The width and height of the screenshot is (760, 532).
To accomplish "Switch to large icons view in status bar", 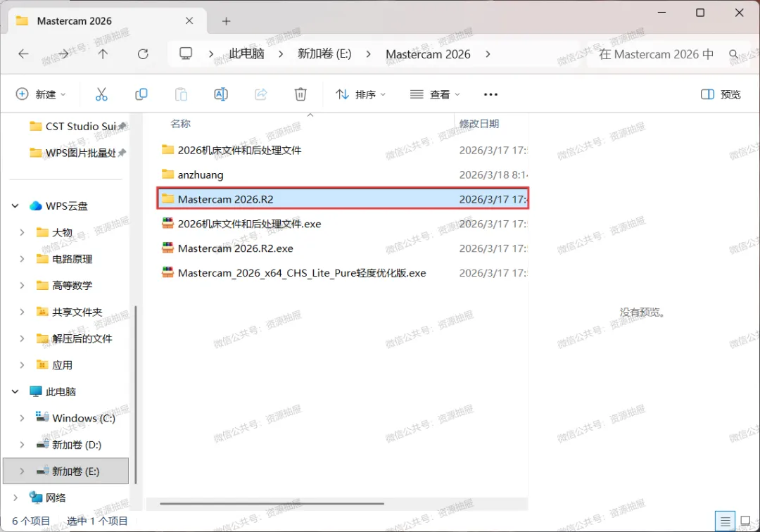I will point(745,521).
